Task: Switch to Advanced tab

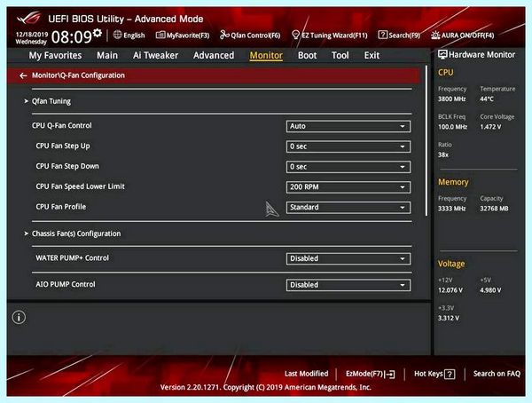Action: coord(214,55)
